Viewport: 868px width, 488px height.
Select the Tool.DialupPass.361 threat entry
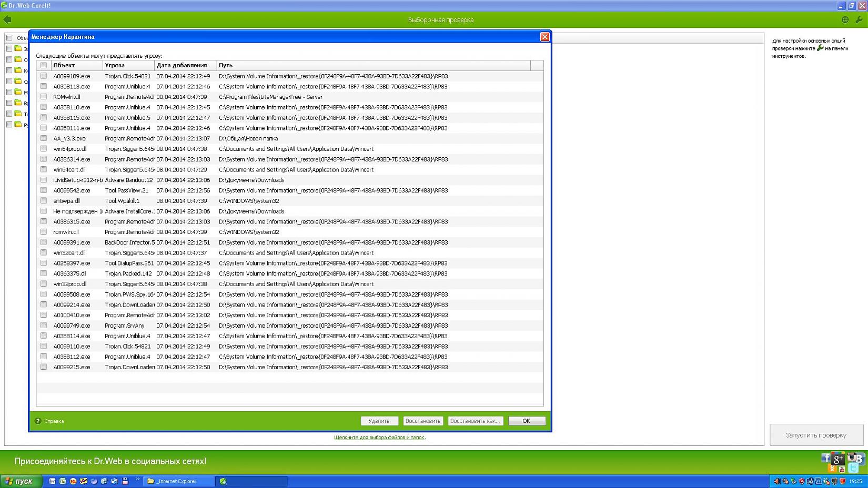coord(129,263)
